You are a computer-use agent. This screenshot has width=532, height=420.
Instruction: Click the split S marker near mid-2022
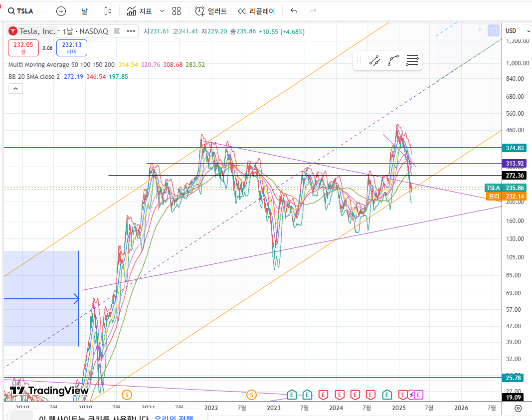251,395
